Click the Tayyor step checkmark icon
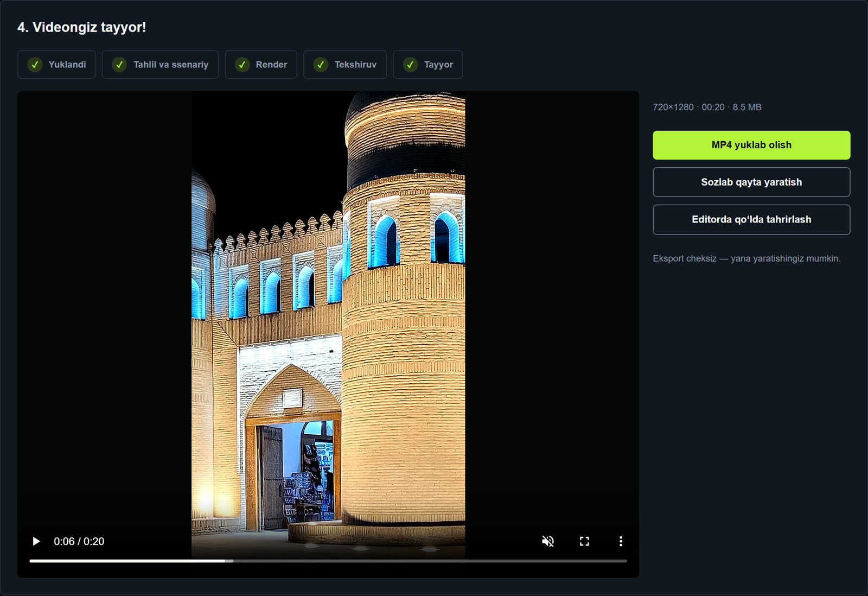The height and width of the screenshot is (596, 868). pos(410,65)
